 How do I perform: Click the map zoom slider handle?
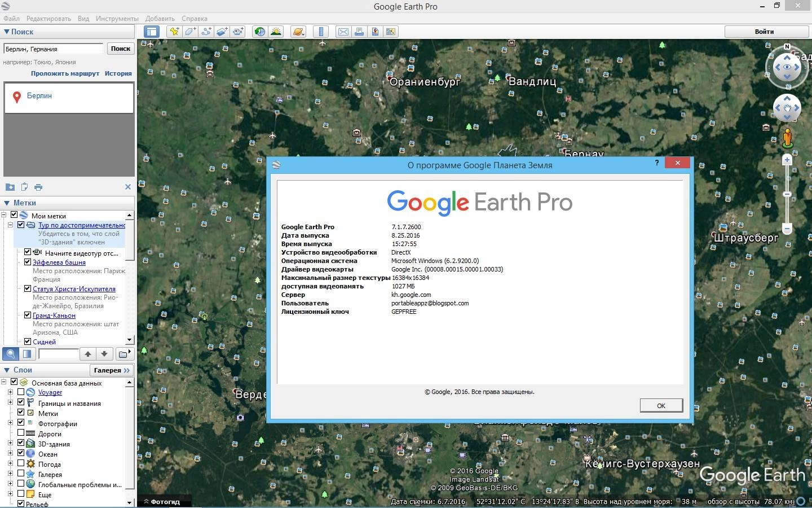pos(787,194)
